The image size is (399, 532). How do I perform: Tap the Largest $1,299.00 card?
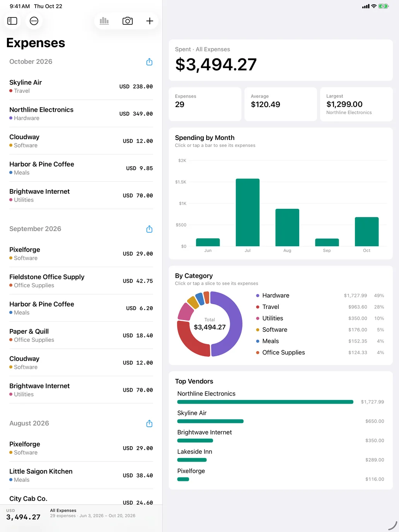[x=356, y=104]
